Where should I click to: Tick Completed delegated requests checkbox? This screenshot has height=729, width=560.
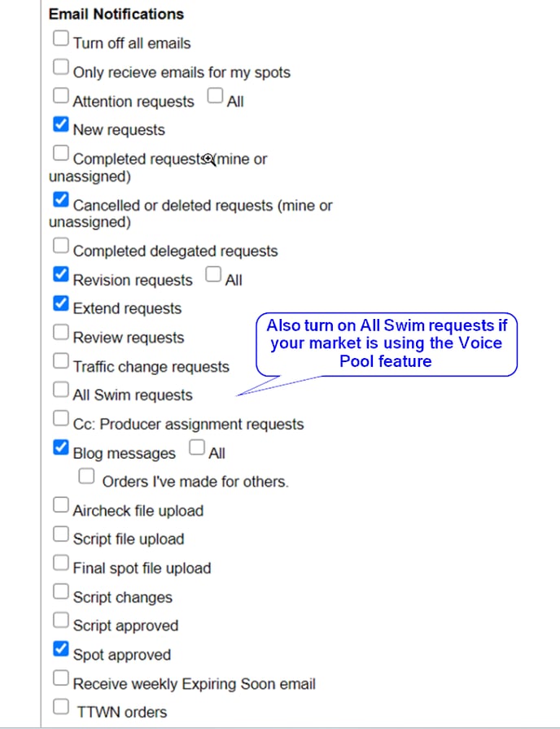click(x=61, y=246)
